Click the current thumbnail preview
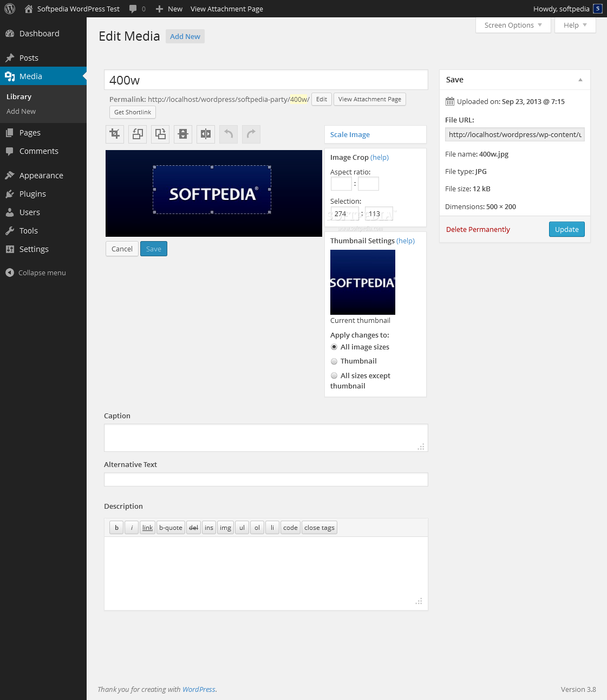 click(x=363, y=282)
